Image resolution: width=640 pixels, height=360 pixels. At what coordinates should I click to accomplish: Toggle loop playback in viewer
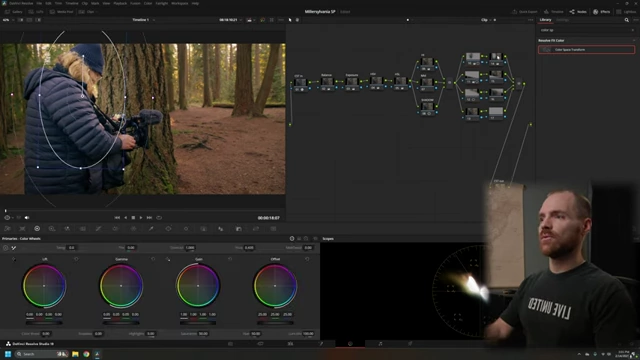pos(159,218)
